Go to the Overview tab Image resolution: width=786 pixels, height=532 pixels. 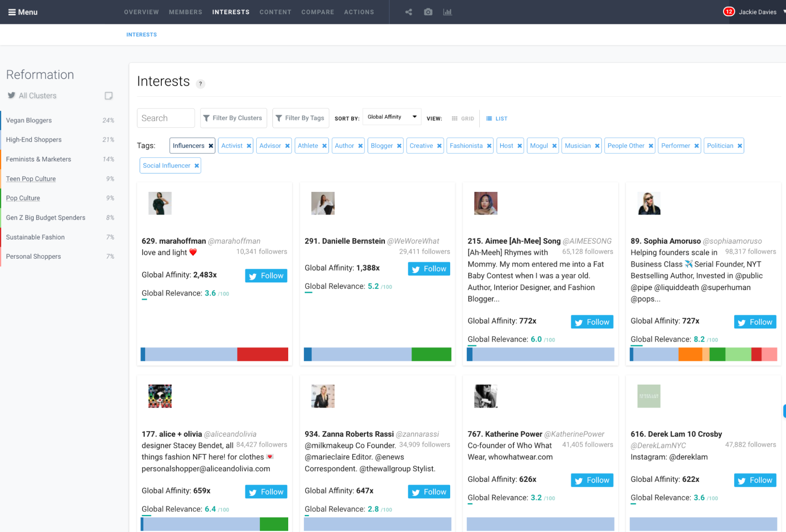point(142,12)
